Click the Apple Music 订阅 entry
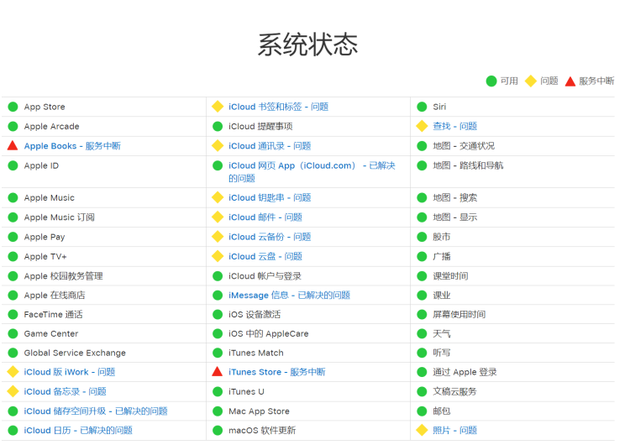The image size is (630, 445). point(59,217)
